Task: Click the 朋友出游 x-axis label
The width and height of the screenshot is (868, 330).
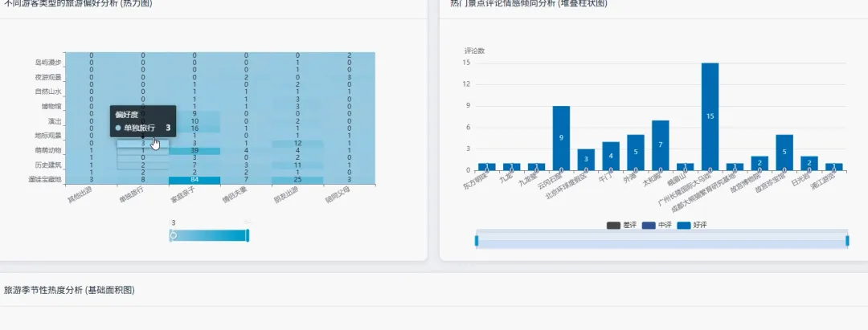Action: pos(285,194)
